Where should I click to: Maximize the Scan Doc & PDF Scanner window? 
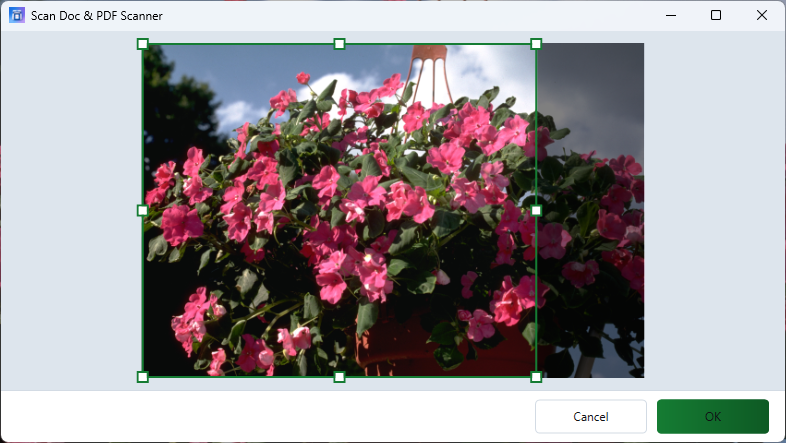pos(716,15)
